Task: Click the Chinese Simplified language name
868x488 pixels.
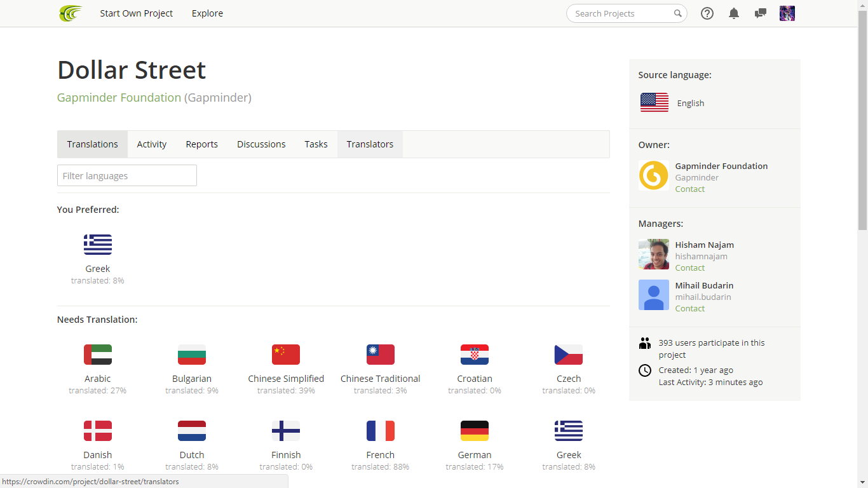Action: (286, 379)
